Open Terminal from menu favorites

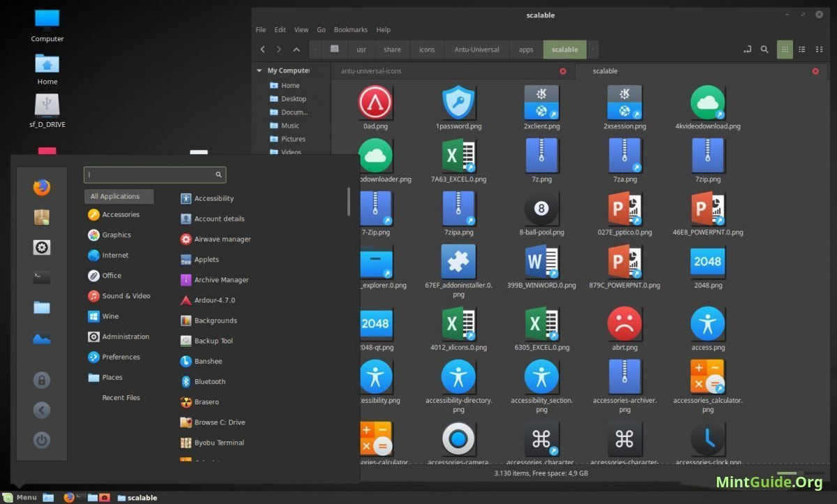[41, 277]
